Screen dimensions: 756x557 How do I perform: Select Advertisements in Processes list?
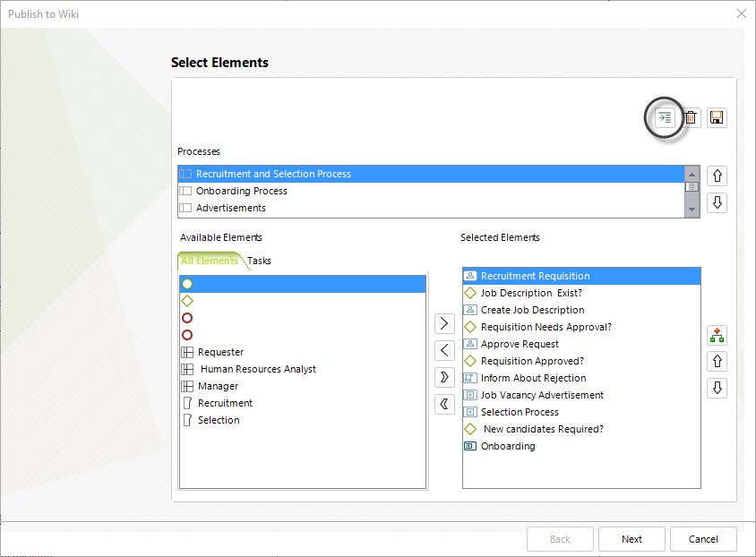(432, 208)
